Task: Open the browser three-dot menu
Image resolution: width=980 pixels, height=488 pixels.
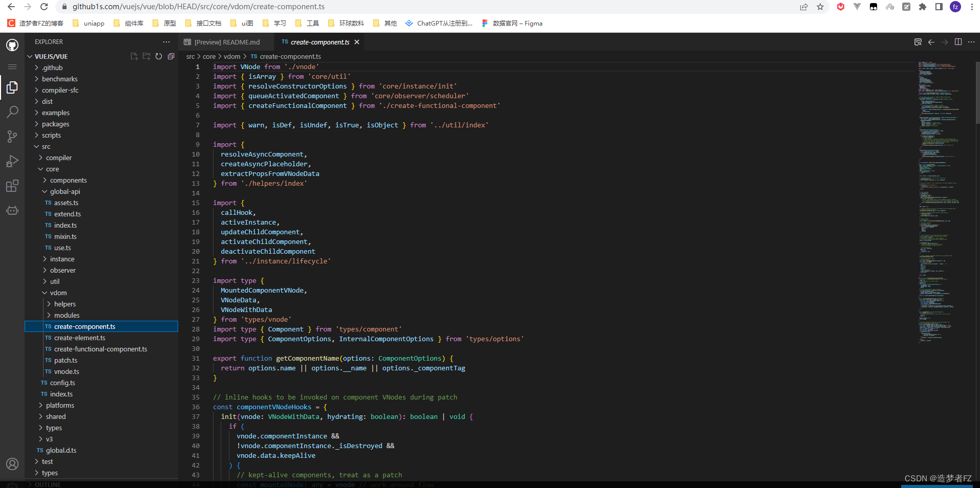Action: [972, 7]
